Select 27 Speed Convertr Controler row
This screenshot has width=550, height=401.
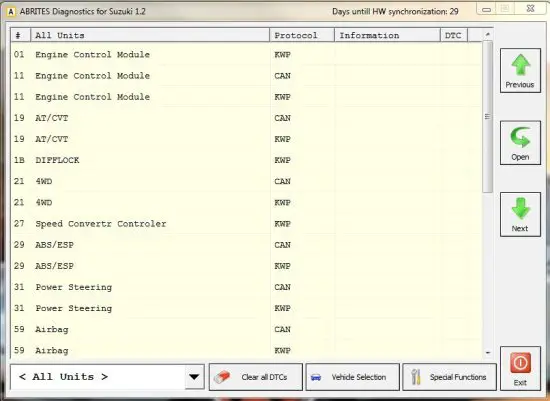coord(246,224)
